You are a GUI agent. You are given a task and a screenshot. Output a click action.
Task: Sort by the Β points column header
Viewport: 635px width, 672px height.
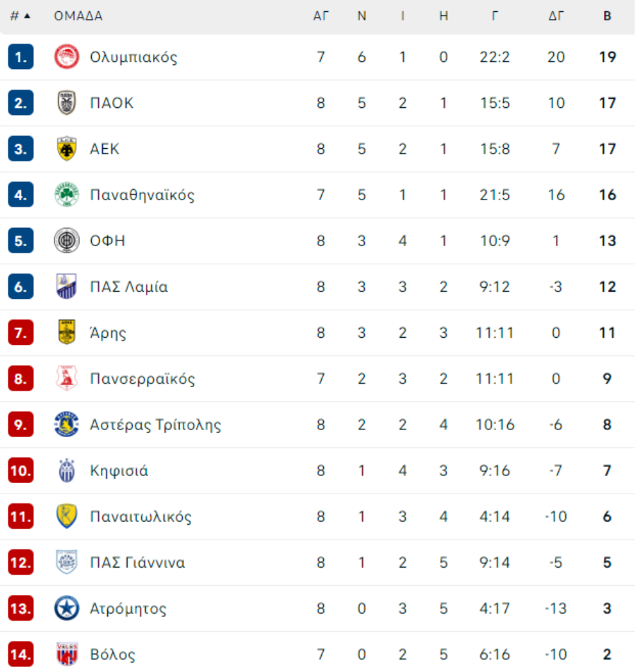tap(607, 16)
